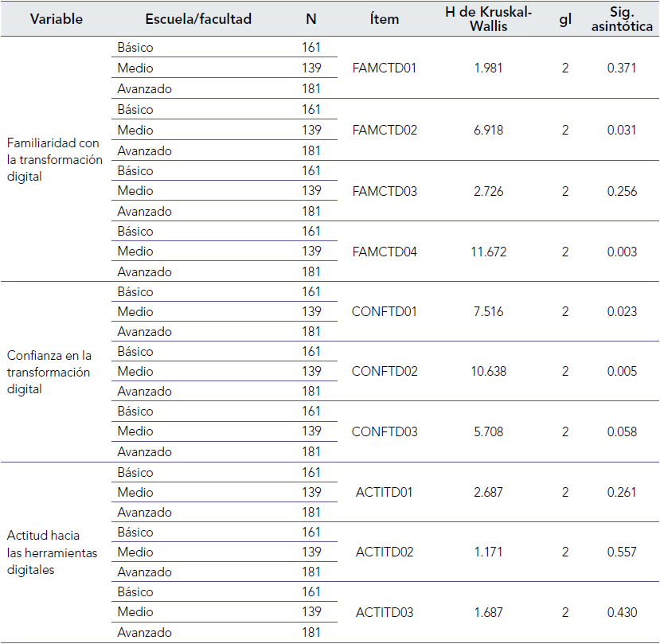Click the significance value 0.003
This screenshot has height=644, width=660.
click(x=622, y=252)
